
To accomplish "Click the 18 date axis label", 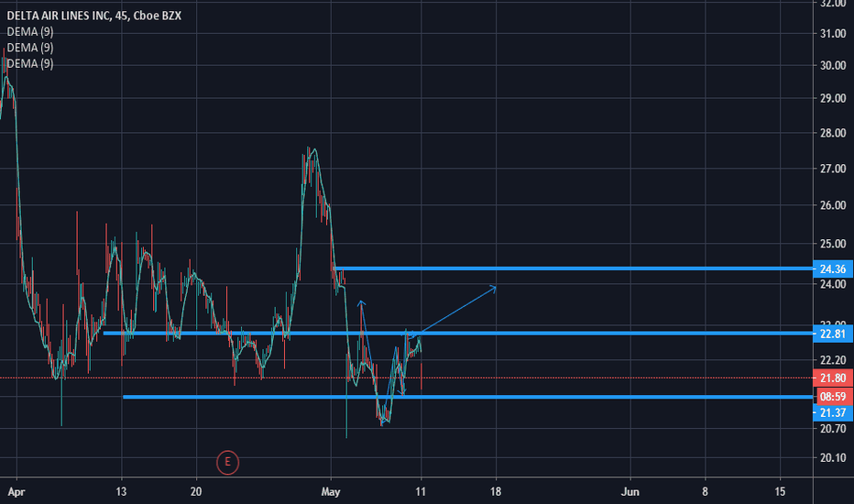I will pos(496,492).
